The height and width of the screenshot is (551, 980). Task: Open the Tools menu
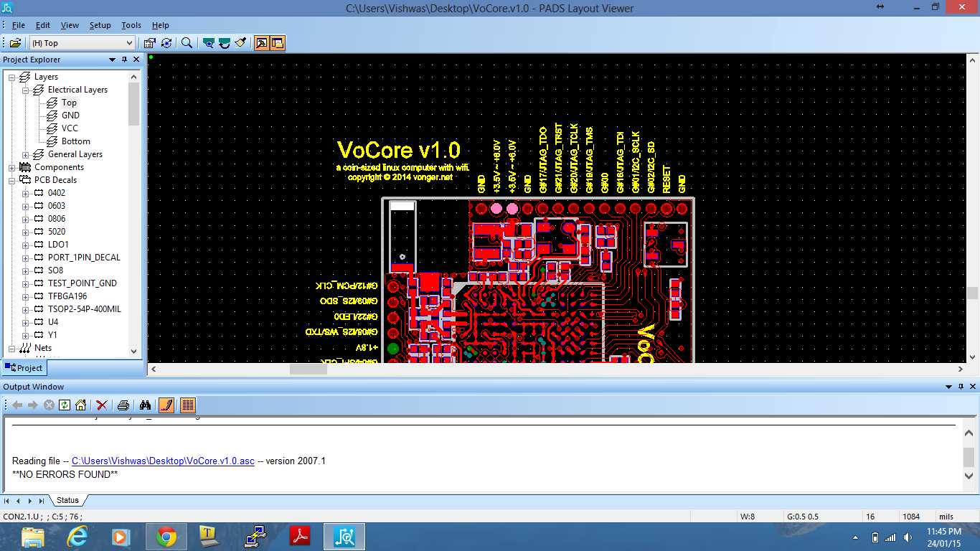point(131,25)
